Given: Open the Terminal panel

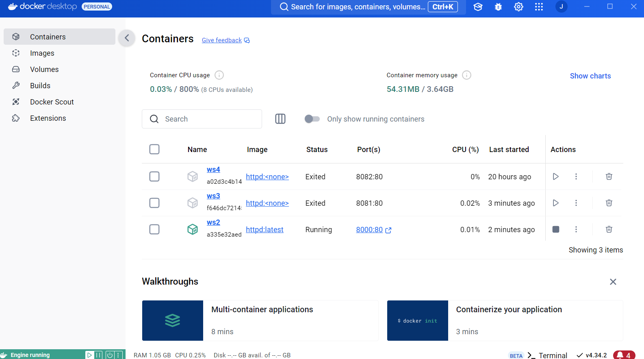Looking at the screenshot, I should tap(547, 355).
